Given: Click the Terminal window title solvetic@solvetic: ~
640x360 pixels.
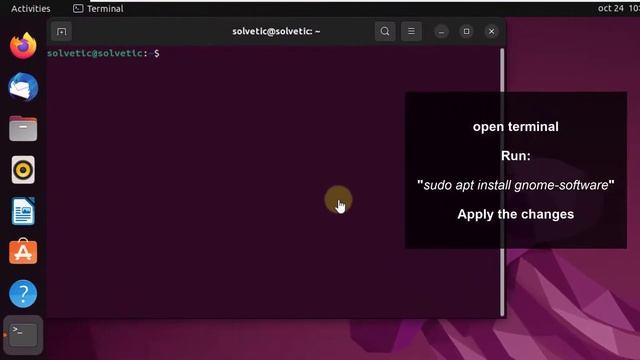Looking at the screenshot, I should tap(276, 31).
